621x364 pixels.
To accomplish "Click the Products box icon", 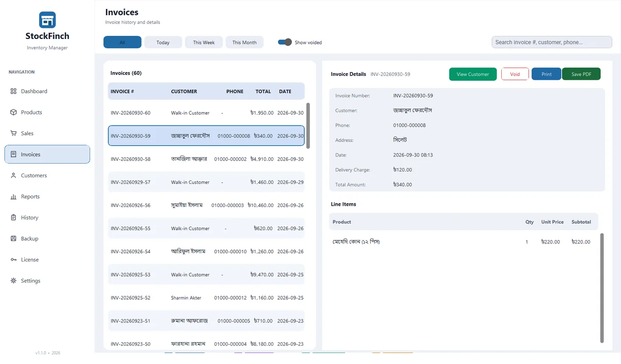I will coord(13,112).
